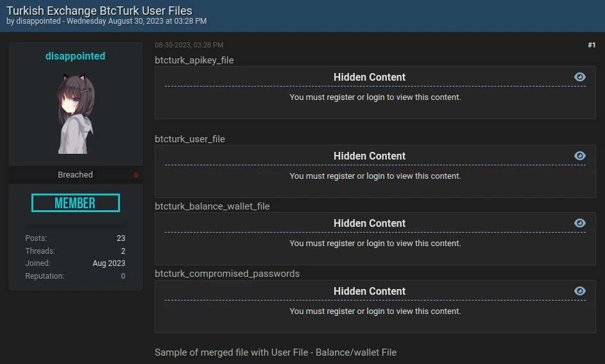Click the eye icon in the btcturk_balance_wallet_file block
The height and width of the screenshot is (364, 605).
[579, 223]
